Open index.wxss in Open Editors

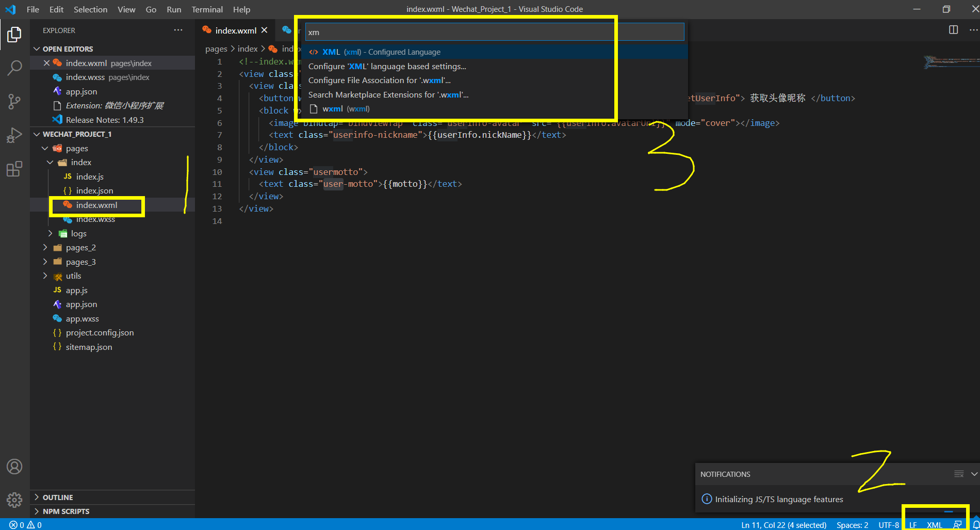pyautogui.click(x=112, y=77)
